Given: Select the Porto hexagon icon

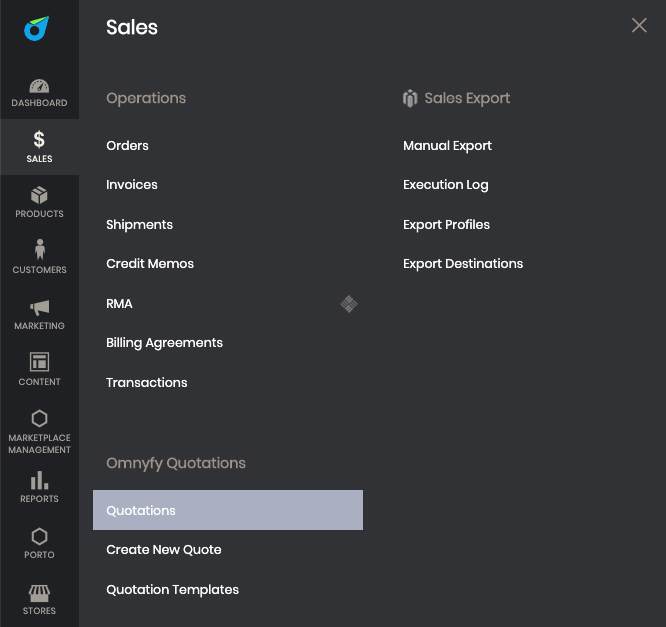Looking at the screenshot, I should 39,537.
